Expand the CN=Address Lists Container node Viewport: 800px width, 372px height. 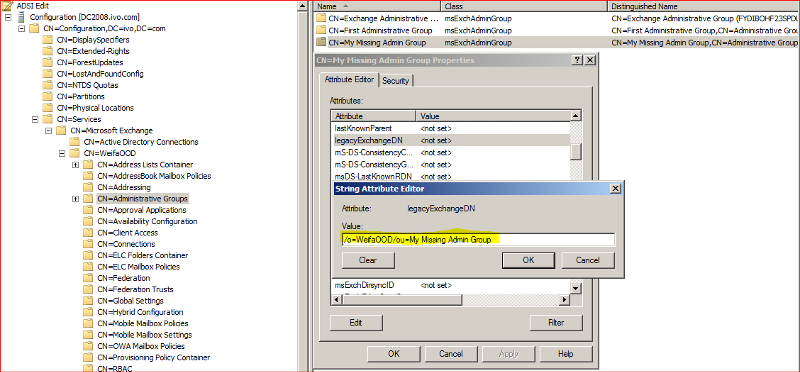coord(76,165)
